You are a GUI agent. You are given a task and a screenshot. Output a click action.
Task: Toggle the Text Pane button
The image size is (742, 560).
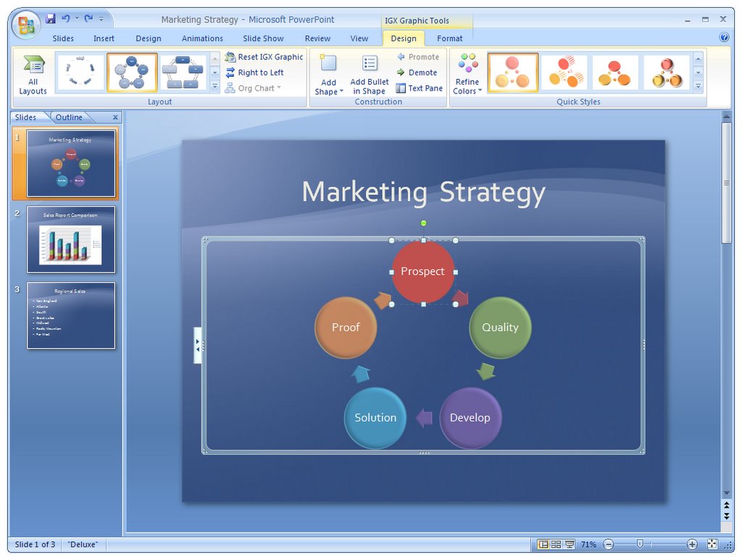[x=420, y=88]
